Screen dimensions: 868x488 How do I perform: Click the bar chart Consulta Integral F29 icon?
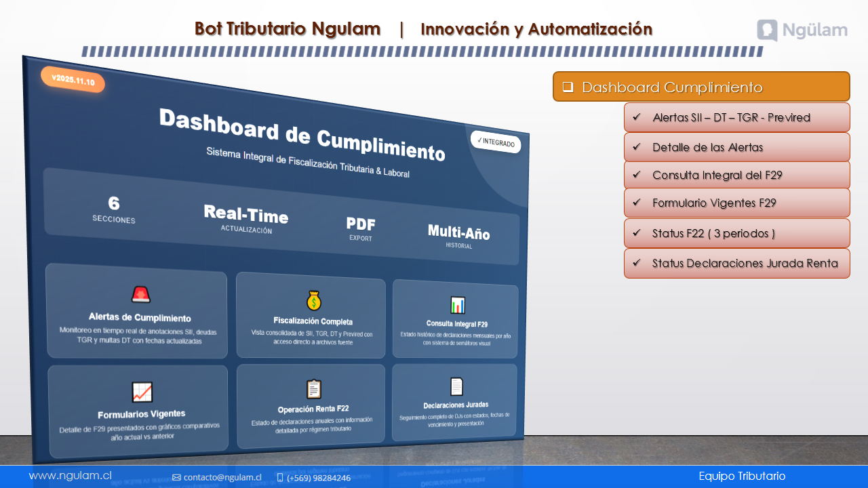(x=458, y=305)
